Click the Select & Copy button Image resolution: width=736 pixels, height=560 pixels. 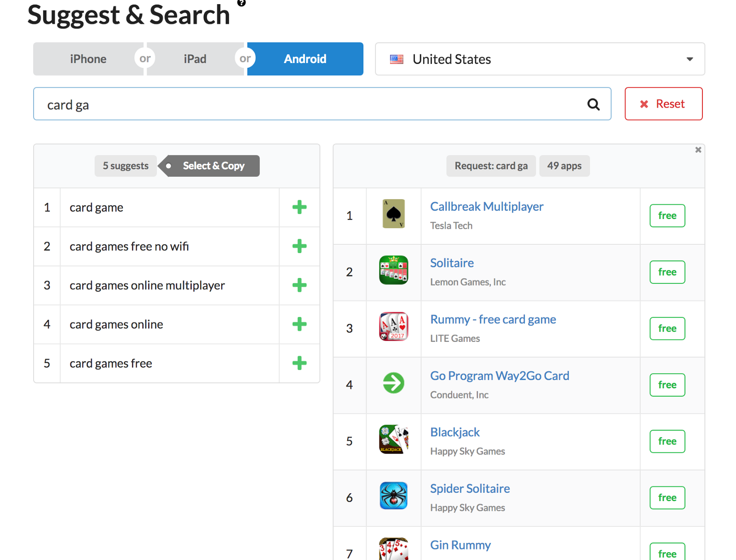pos(213,166)
